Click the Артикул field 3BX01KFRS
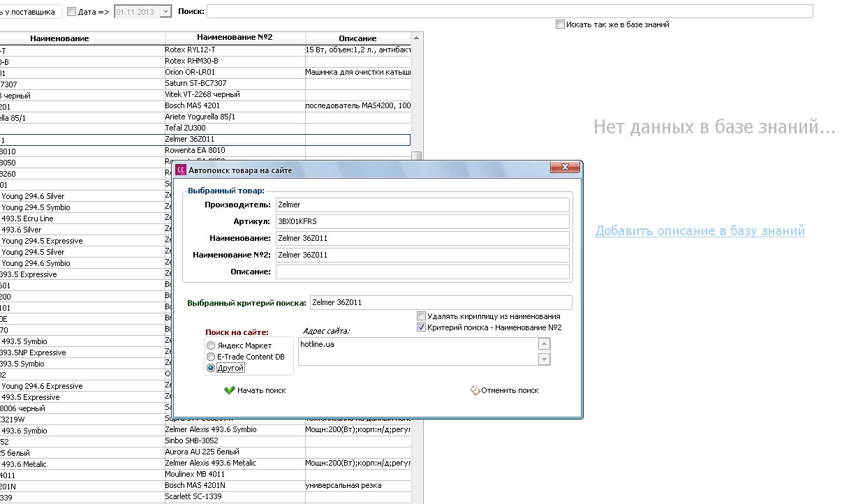Screen dimensions: 842x504 (x=422, y=222)
